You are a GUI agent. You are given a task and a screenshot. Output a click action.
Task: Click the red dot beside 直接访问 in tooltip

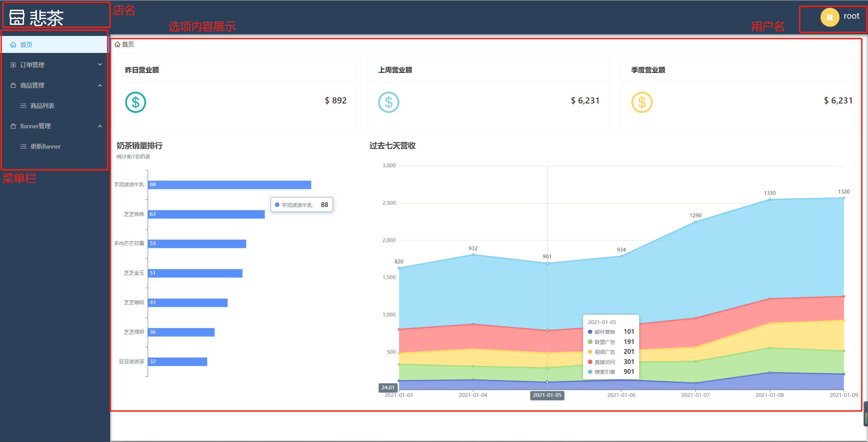(590, 362)
